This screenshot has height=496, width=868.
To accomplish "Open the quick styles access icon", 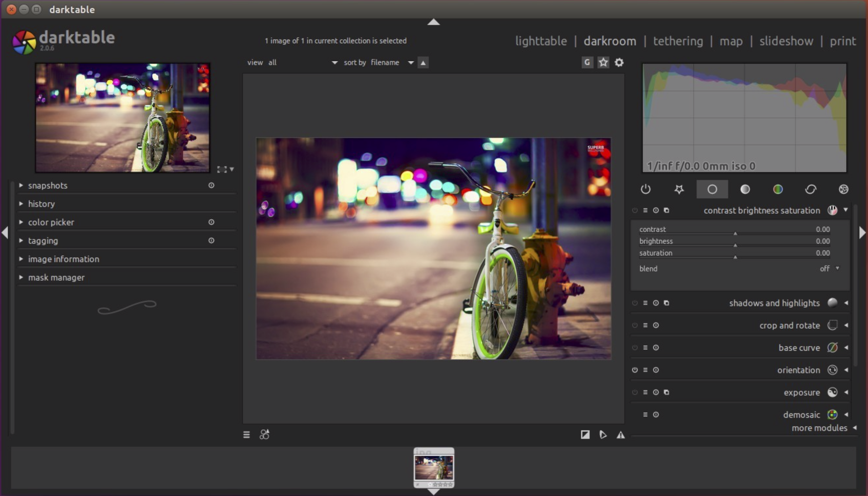I will click(265, 434).
